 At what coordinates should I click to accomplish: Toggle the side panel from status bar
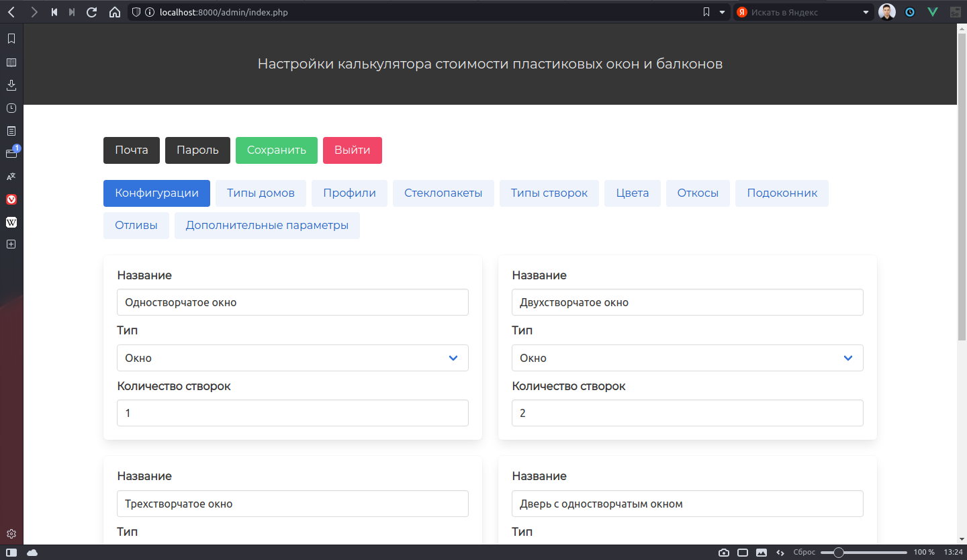pyautogui.click(x=11, y=553)
